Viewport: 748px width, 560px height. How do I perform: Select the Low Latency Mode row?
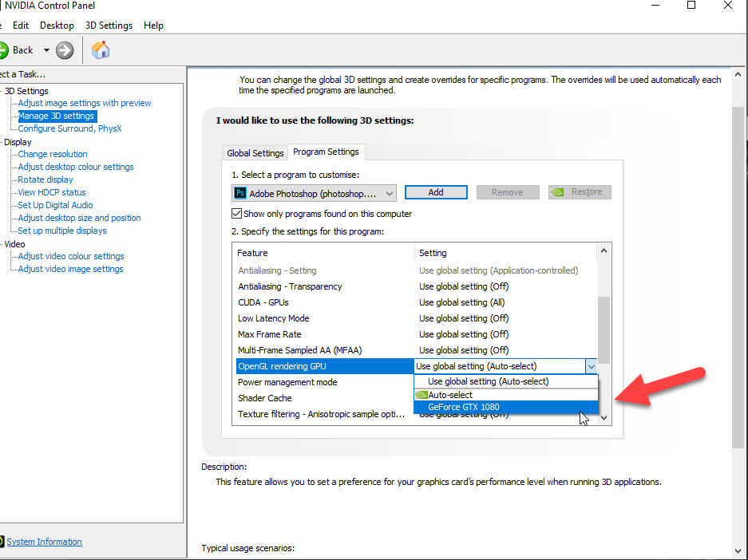(416, 318)
